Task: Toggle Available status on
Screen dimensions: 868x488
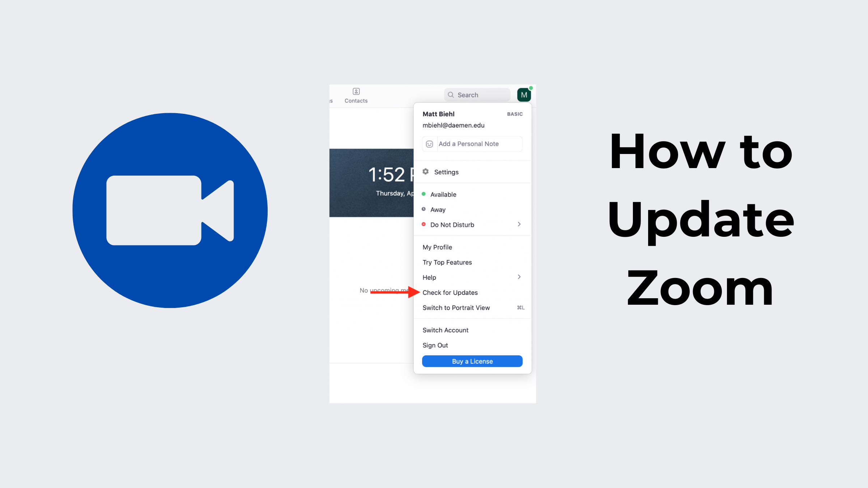Action: coord(443,194)
